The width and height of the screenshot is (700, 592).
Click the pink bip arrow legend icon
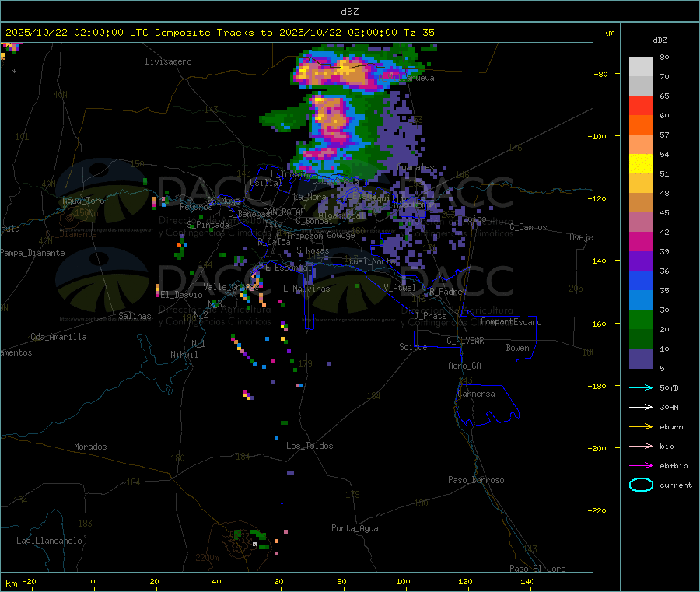pos(641,446)
